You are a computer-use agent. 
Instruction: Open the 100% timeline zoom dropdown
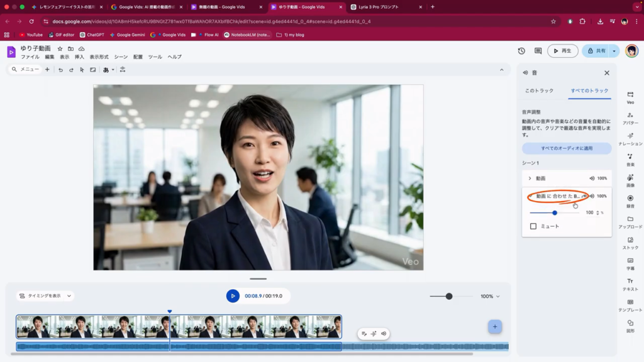(x=490, y=296)
